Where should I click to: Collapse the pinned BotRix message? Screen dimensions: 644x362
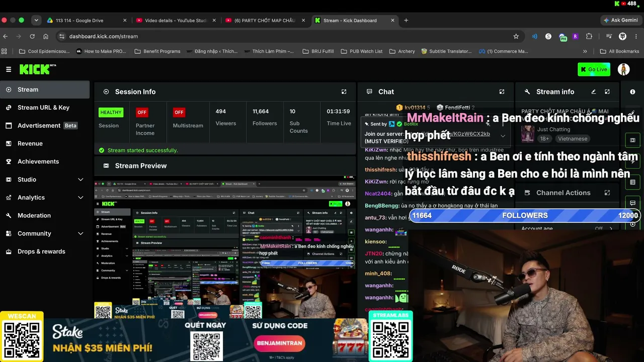coord(503,136)
